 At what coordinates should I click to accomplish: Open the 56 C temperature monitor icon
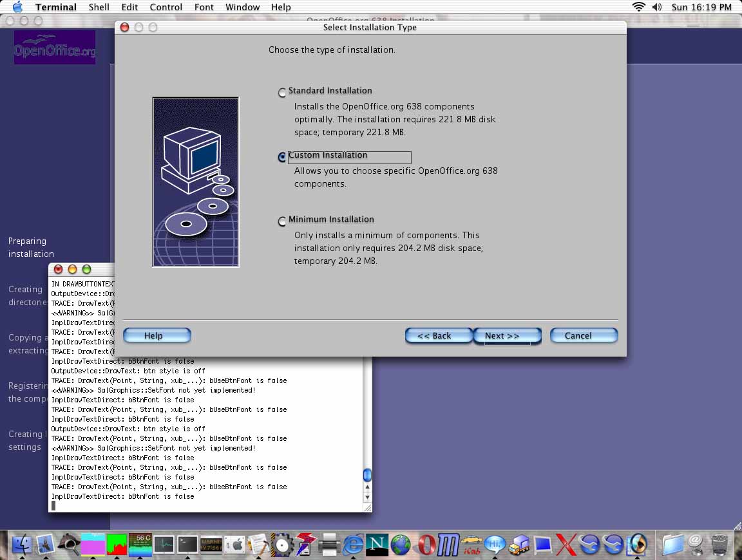click(140, 545)
